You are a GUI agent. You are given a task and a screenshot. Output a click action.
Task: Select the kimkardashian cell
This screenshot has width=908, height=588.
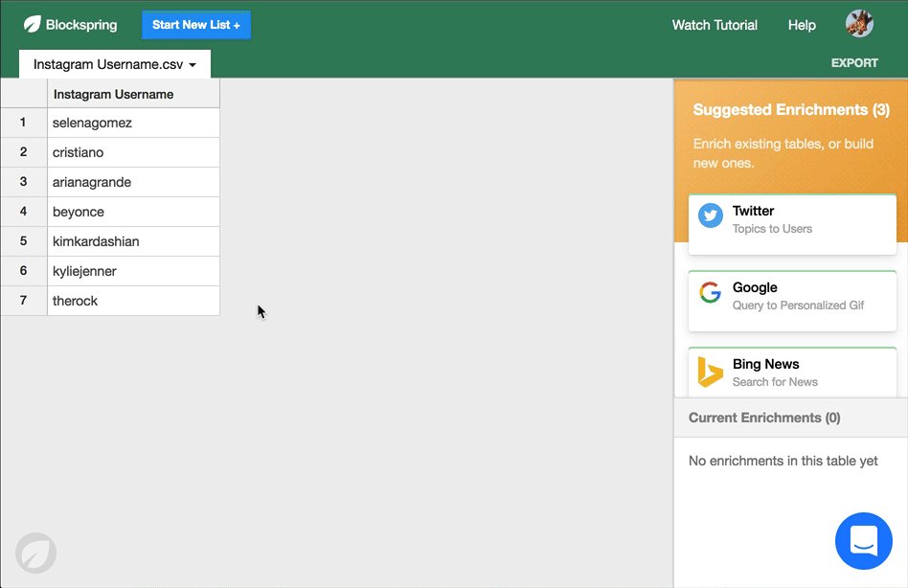point(133,241)
